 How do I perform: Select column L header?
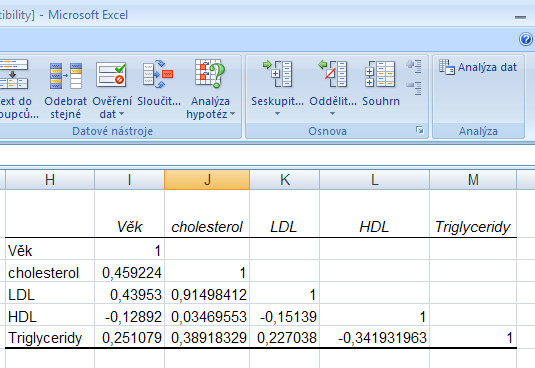click(374, 180)
